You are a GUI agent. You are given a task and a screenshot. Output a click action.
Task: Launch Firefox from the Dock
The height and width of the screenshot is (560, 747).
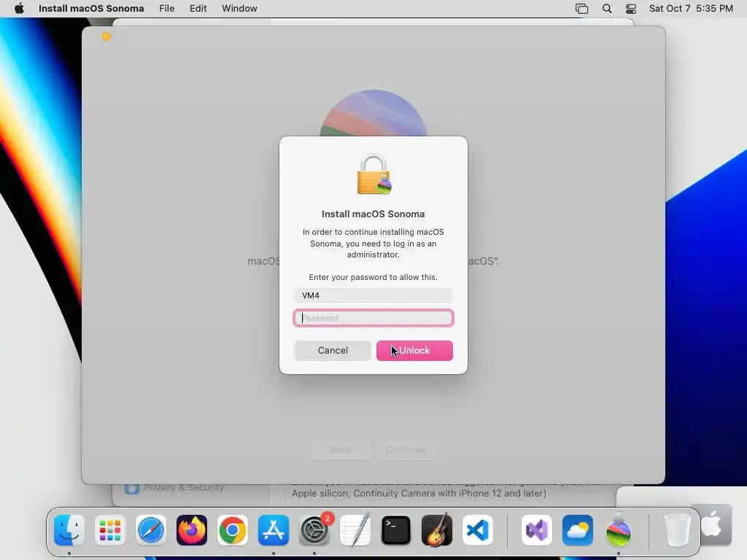(192, 530)
